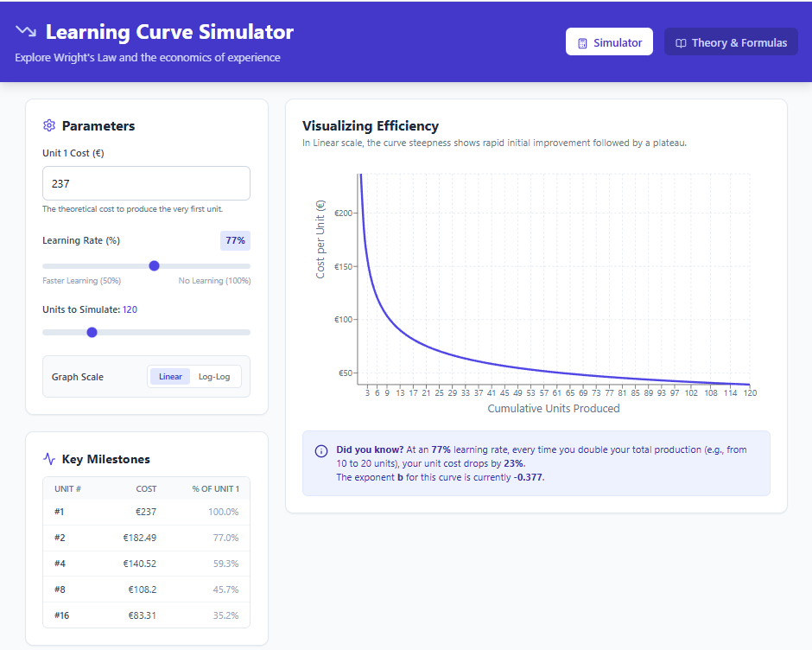Click the 108 x-axis tick label

[x=711, y=393]
